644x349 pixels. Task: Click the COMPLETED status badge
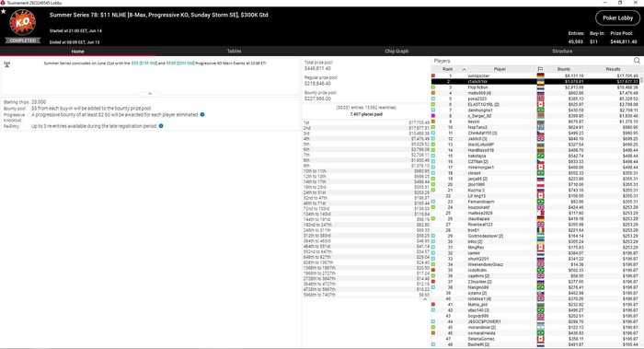[23, 41]
